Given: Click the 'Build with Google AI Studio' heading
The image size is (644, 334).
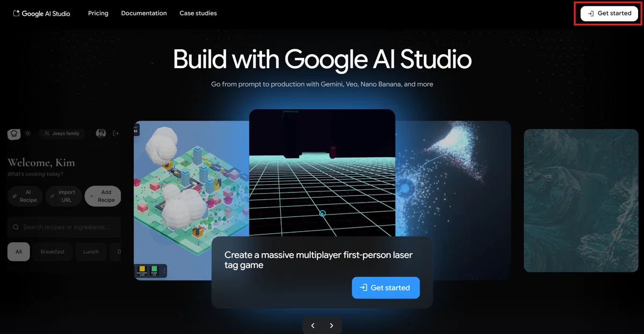Looking at the screenshot, I should (322, 59).
